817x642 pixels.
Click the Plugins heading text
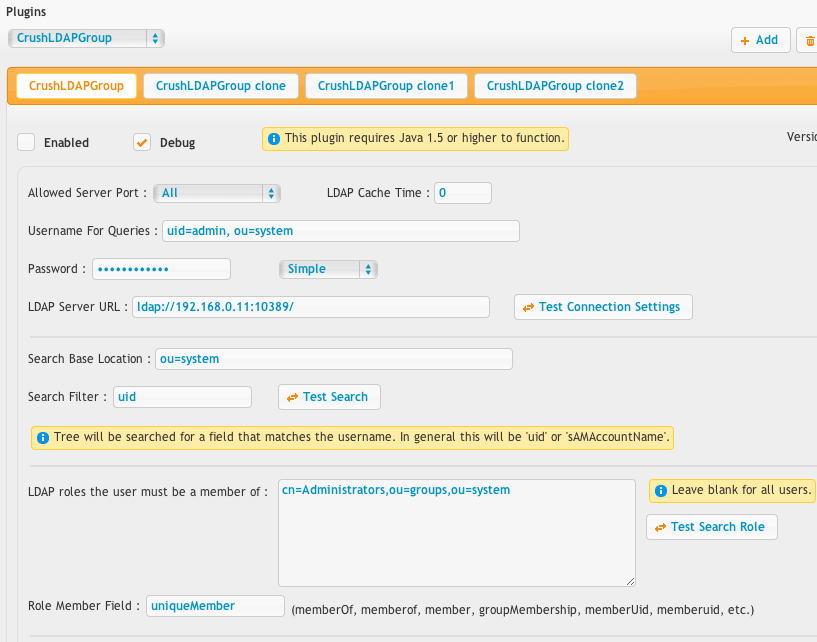tap(26, 11)
